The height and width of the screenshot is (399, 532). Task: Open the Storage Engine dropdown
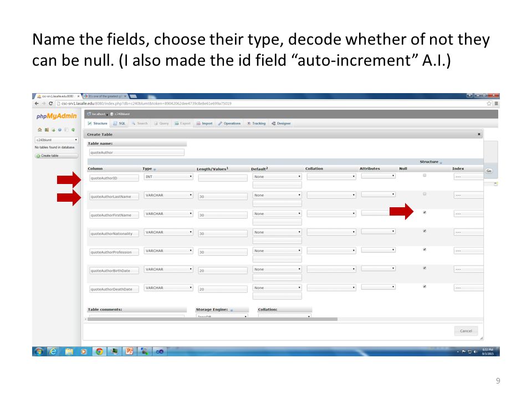pyautogui.click(x=222, y=316)
